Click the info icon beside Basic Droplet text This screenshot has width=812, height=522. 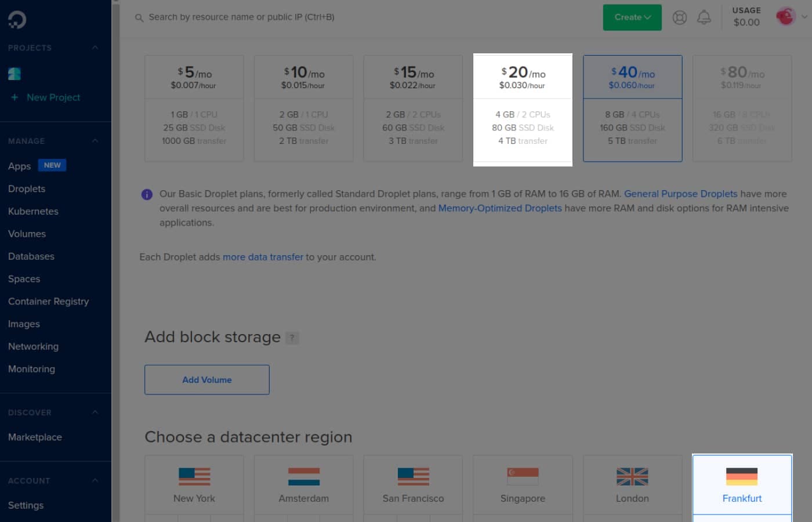[147, 194]
